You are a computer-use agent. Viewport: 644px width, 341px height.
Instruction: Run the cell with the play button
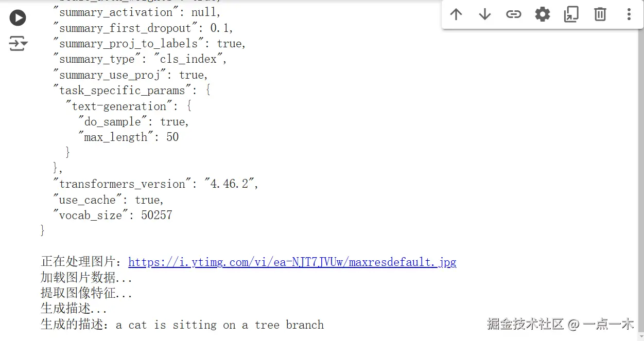click(18, 18)
